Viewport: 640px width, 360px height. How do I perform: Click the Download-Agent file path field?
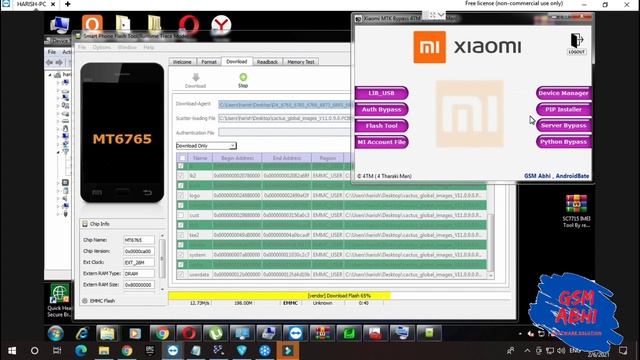285,105
